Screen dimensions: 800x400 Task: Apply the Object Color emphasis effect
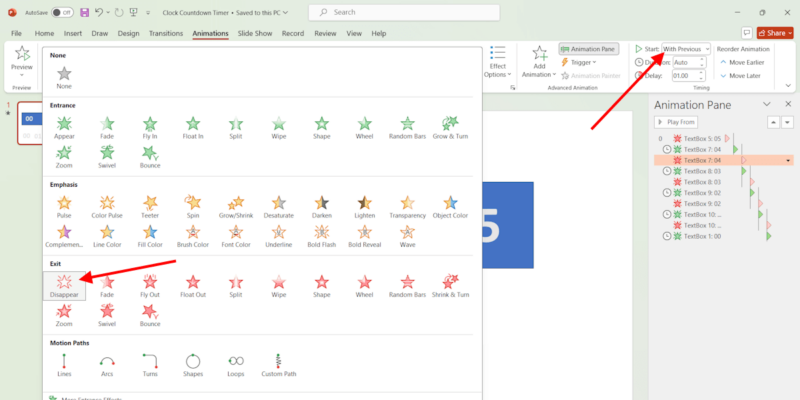click(450, 207)
